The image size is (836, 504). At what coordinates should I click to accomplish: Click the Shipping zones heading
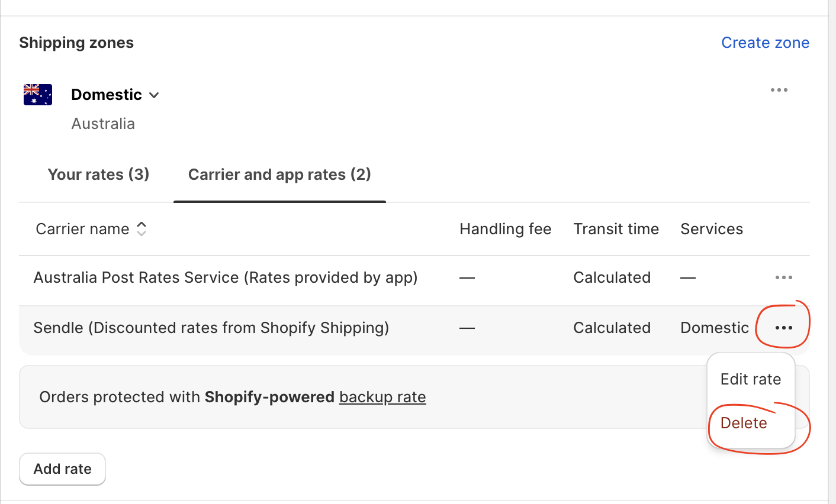[x=76, y=43]
